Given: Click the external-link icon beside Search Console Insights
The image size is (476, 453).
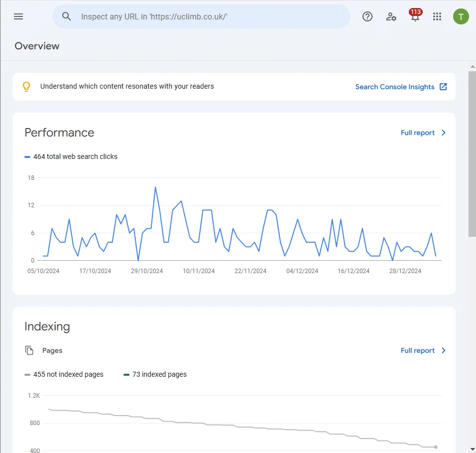Looking at the screenshot, I should pos(443,86).
